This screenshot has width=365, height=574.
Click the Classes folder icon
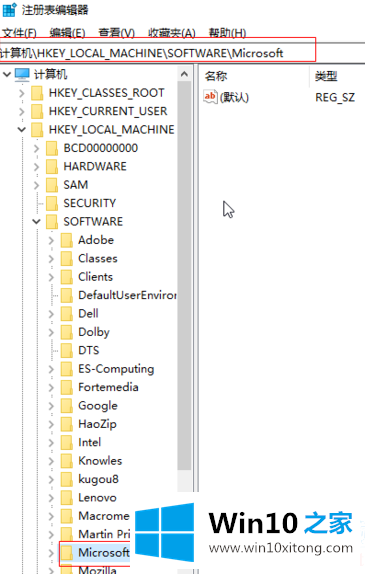[67, 258]
